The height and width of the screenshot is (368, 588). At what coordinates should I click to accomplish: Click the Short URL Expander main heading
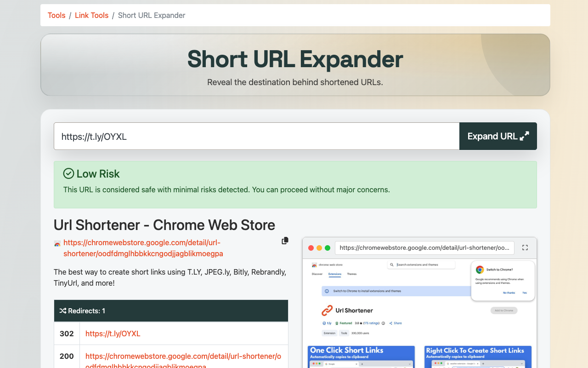click(295, 59)
